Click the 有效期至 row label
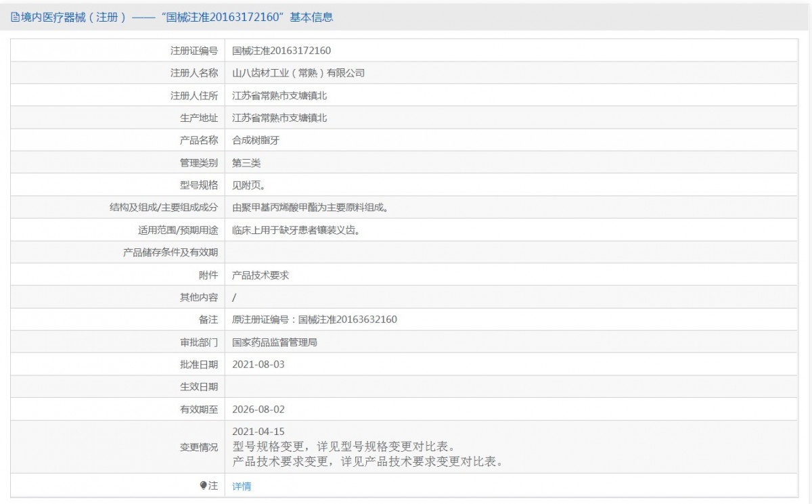The height and width of the screenshot is (504, 812). coord(199,409)
